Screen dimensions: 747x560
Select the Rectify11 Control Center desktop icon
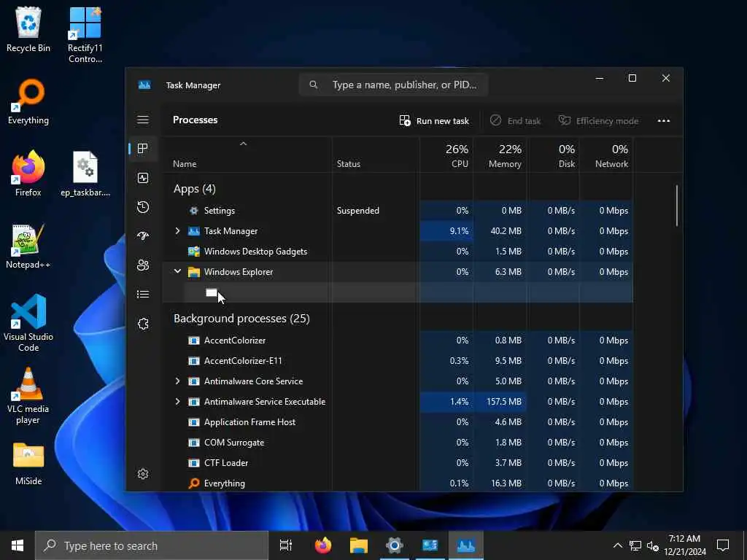pos(85,35)
